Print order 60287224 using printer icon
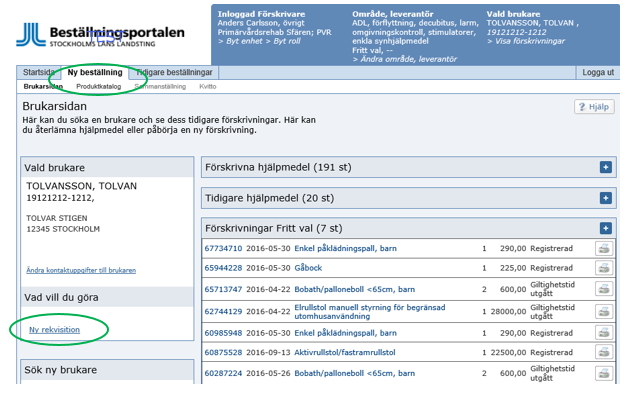This screenshot has height=393, width=625. 604,373
